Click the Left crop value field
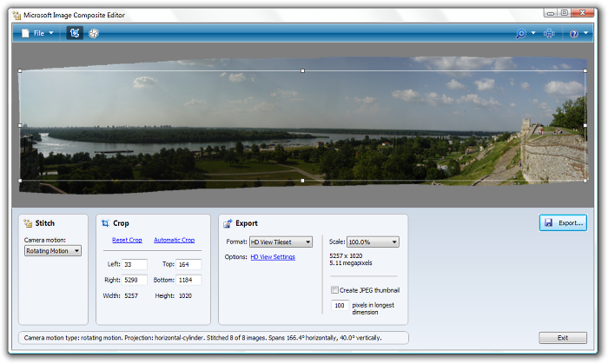Viewport: 608px width, 364px height. tap(134, 264)
